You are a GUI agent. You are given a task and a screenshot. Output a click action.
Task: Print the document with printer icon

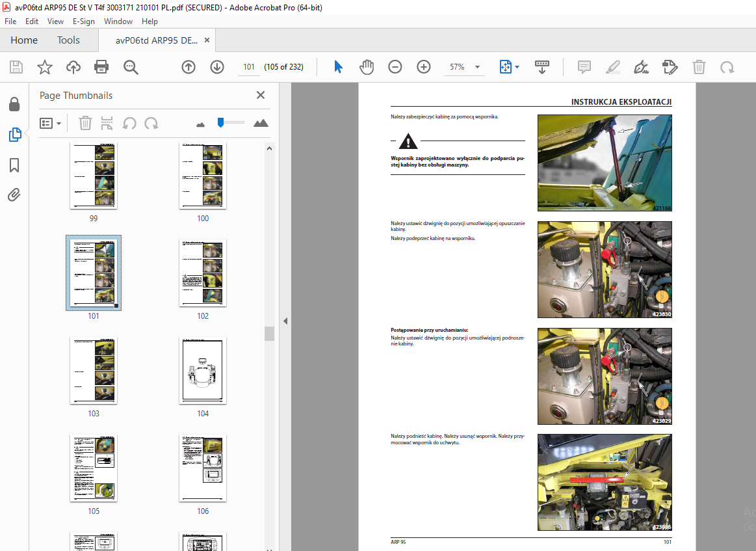102,67
